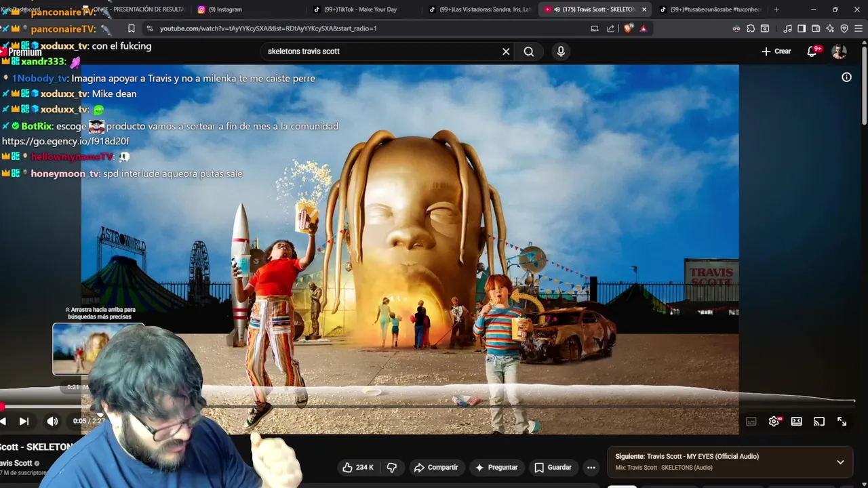This screenshot has width=868, height=488.
Task: Click 'Siguiente: Travis Scott - MY EYES' panel
Action: 730,462
